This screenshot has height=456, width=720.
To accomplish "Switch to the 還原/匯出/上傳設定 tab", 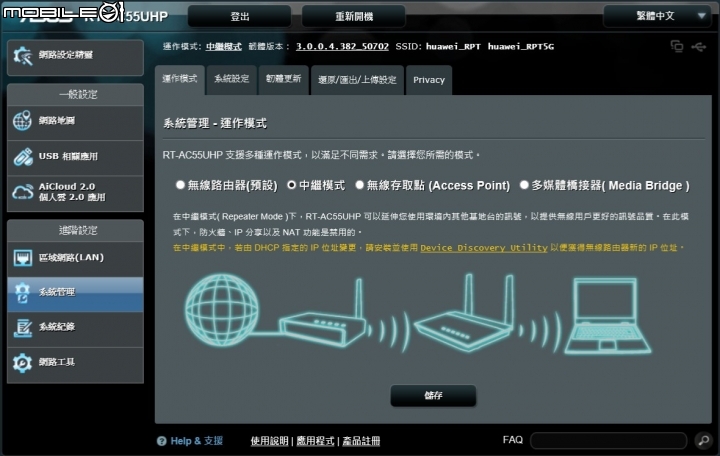I will click(357, 79).
